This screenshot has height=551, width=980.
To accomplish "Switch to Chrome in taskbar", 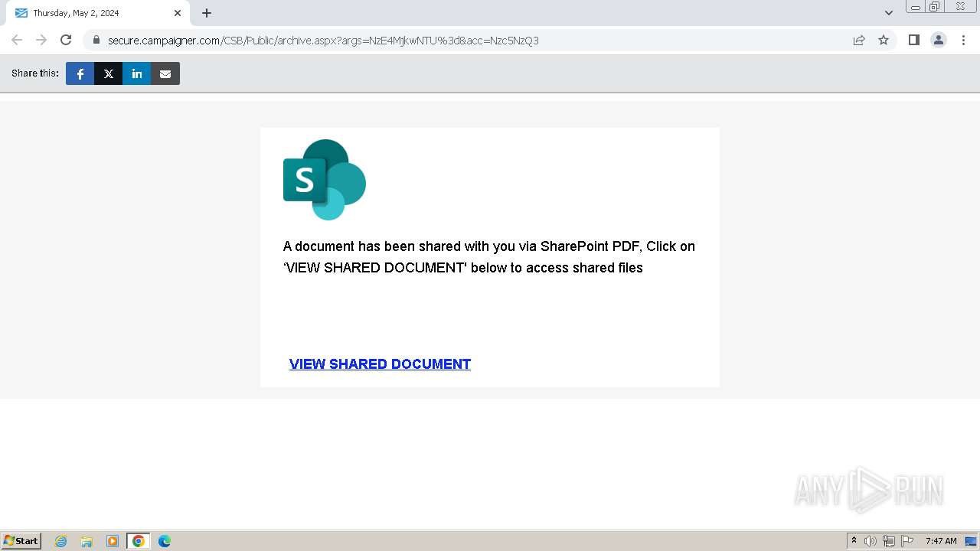I will coord(139,541).
